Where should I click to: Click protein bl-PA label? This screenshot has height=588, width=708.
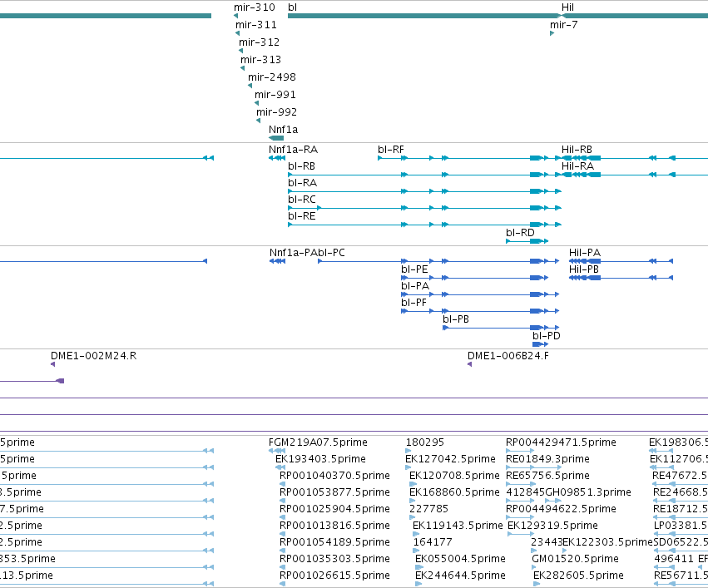click(x=415, y=286)
